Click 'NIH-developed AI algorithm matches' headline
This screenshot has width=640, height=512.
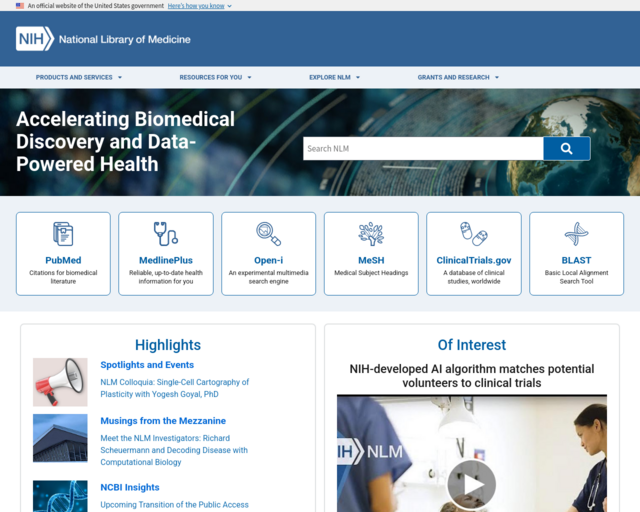point(471,376)
